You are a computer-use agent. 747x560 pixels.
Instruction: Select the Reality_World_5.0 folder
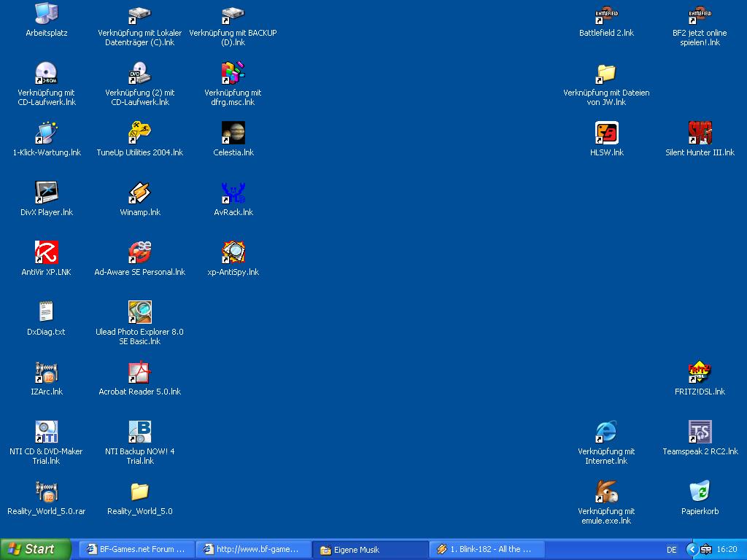pyautogui.click(x=139, y=492)
